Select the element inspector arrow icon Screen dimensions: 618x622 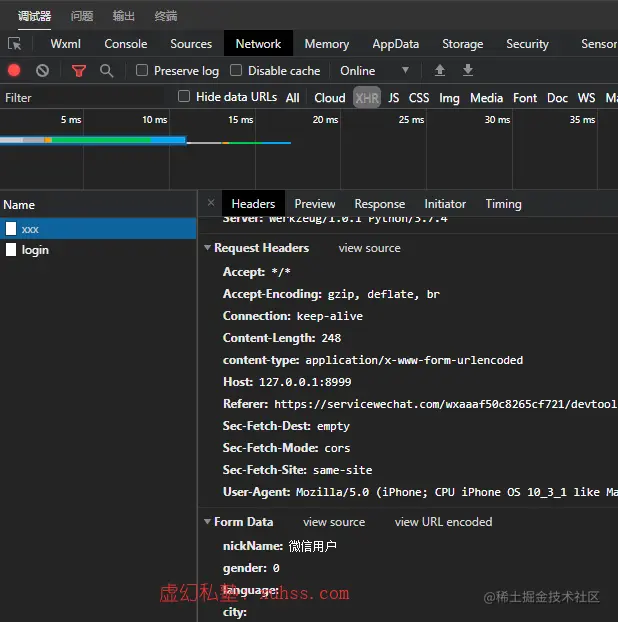coord(15,44)
